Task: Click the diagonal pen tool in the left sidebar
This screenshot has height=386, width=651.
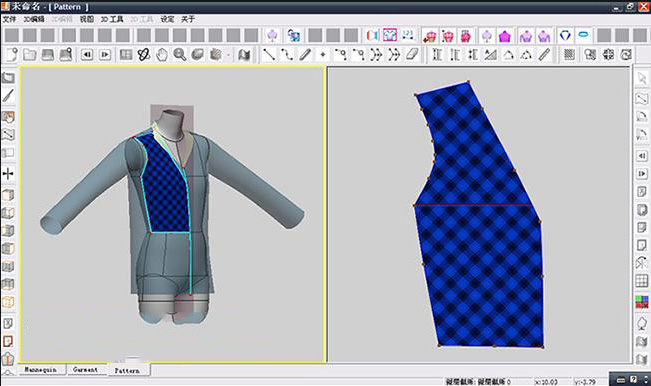Action: coord(8,96)
